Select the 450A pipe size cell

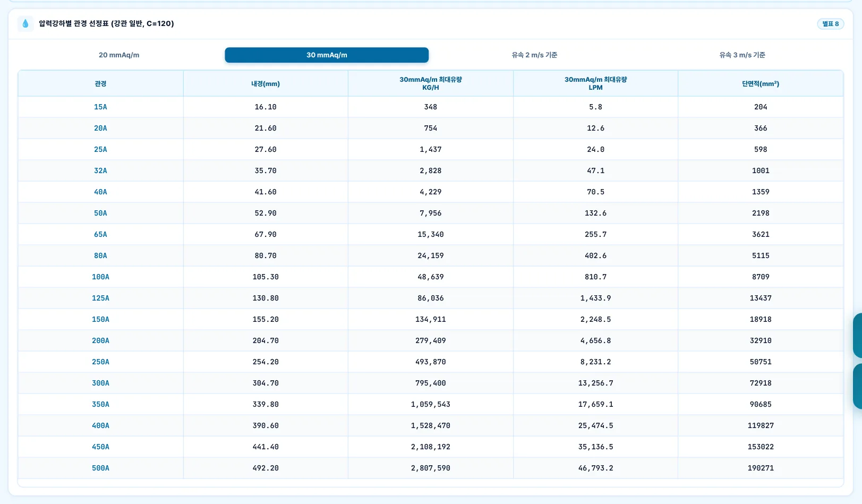(100, 447)
